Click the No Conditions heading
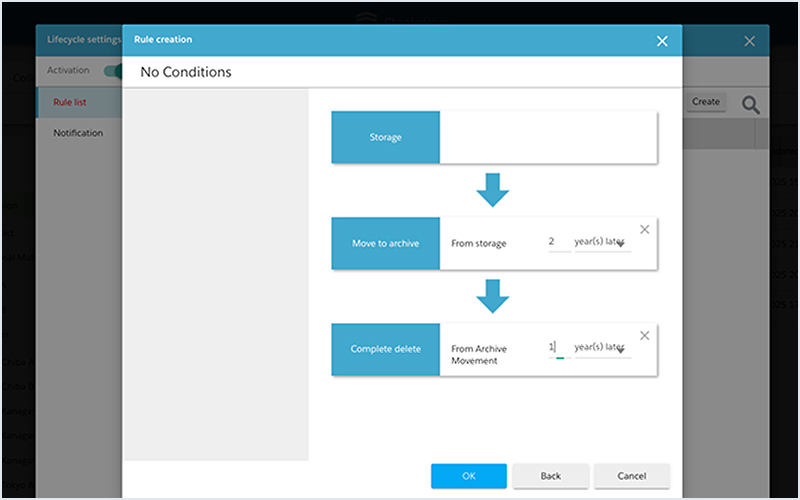Screen dimensions: 800x500 [x=186, y=72]
